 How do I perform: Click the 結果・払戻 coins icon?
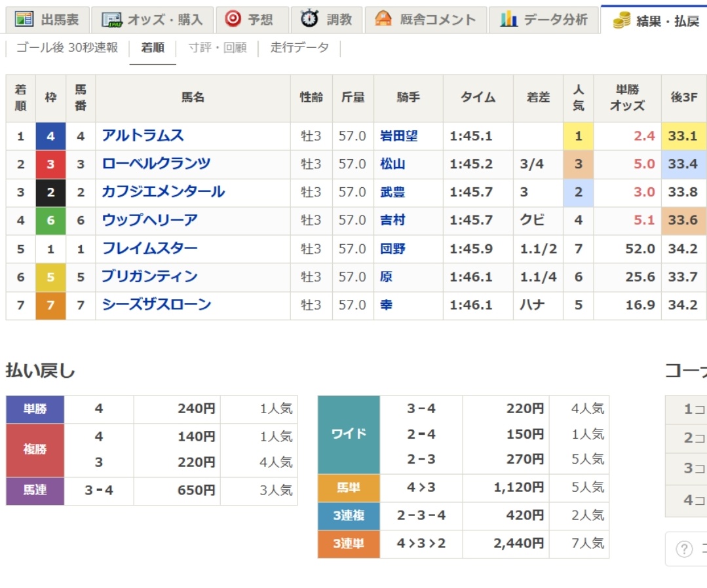click(x=622, y=20)
